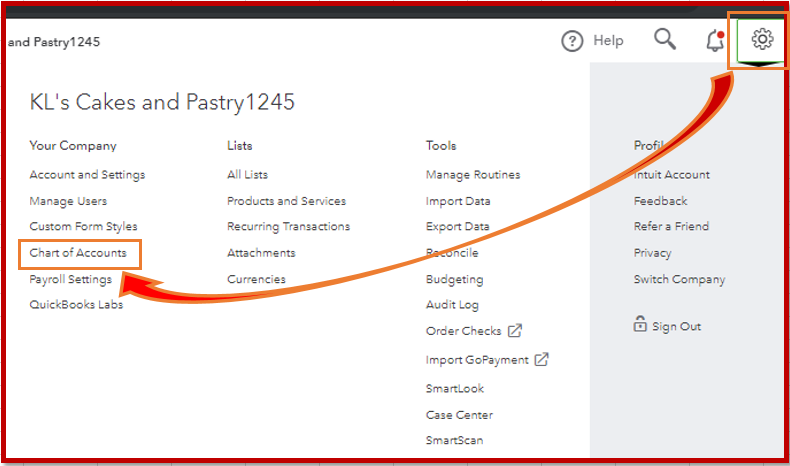790x466 pixels.
Task: Open the notifications bell
Action: click(x=714, y=41)
